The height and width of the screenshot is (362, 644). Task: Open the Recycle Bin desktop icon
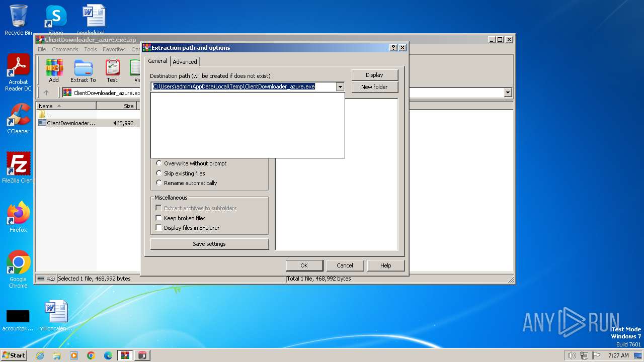[x=18, y=20]
